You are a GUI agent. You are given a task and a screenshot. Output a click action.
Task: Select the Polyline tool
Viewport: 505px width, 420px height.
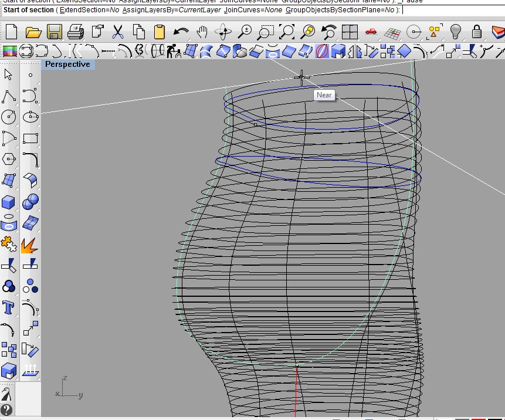(9, 96)
